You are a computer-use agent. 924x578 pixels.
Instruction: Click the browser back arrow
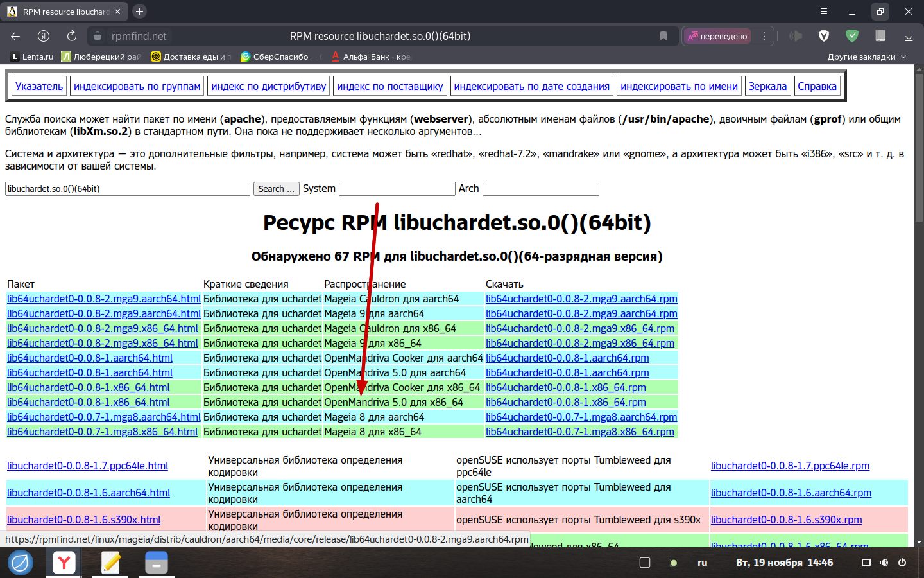[x=16, y=36]
